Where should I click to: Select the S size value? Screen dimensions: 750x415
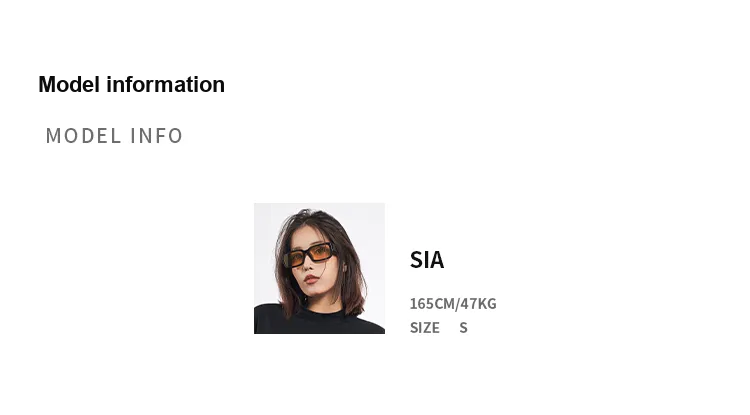(463, 327)
